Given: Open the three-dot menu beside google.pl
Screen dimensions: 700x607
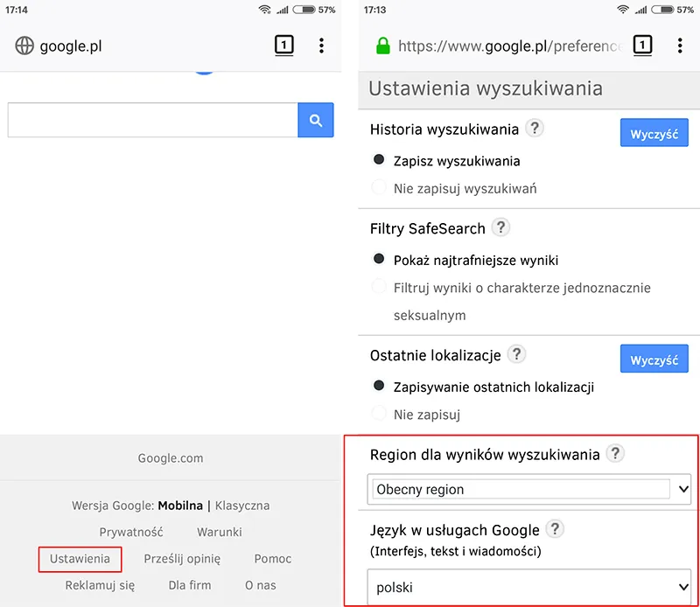Looking at the screenshot, I should click(x=321, y=45).
